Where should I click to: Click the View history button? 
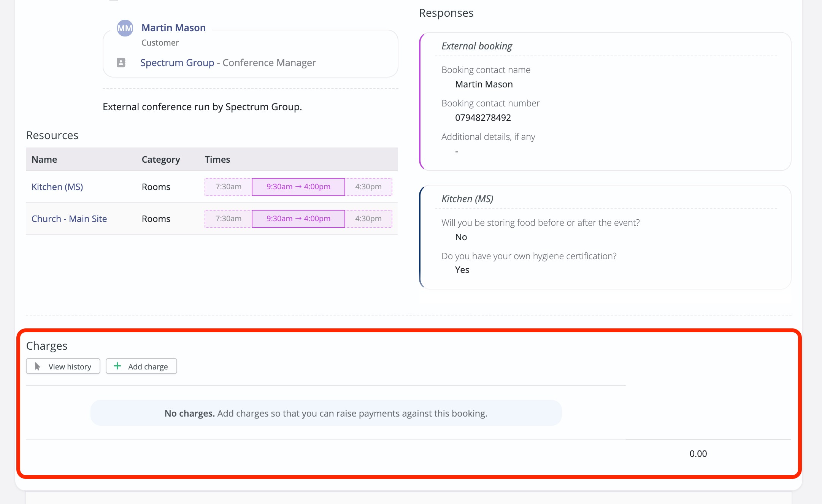click(63, 366)
